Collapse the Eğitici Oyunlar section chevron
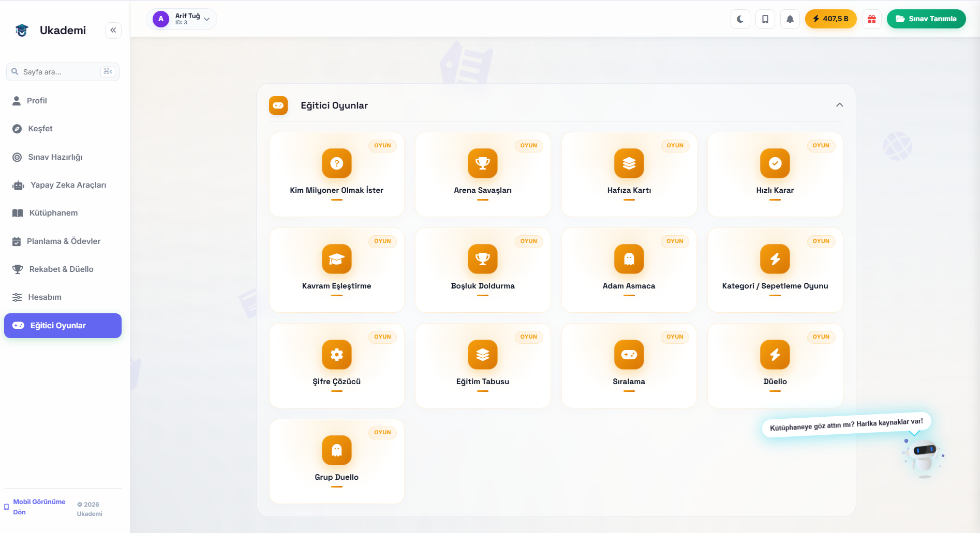 click(840, 105)
